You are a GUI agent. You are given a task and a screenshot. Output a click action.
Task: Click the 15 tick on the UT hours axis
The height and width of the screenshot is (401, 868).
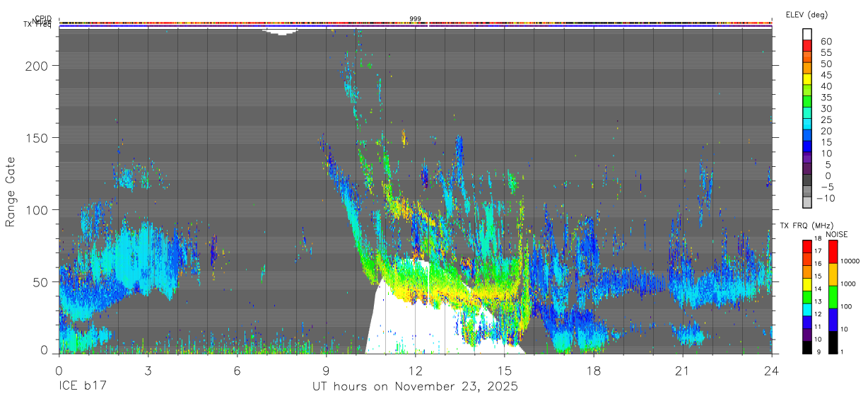504,371
